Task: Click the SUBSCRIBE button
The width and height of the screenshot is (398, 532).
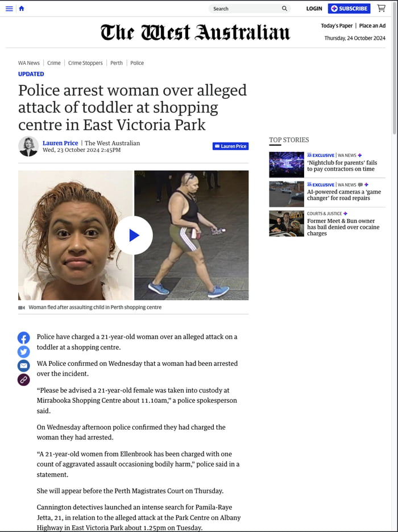Action: [x=349, y=9]
